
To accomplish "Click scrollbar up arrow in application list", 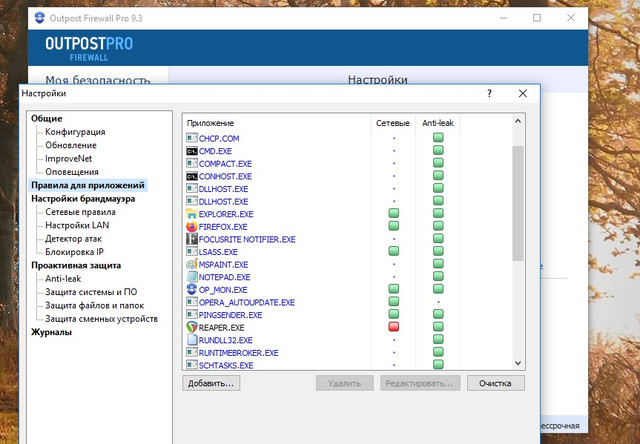I will 518,121.
